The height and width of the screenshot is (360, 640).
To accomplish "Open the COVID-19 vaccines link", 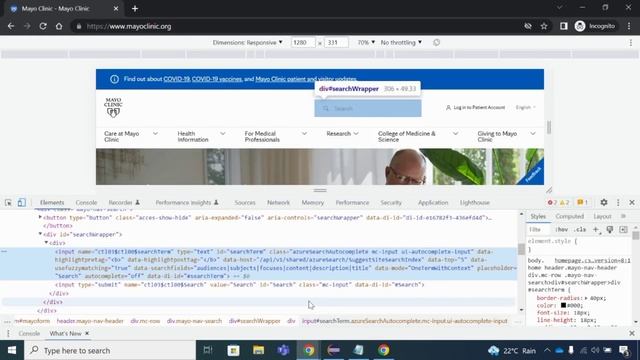I will (x=217, y=79).
